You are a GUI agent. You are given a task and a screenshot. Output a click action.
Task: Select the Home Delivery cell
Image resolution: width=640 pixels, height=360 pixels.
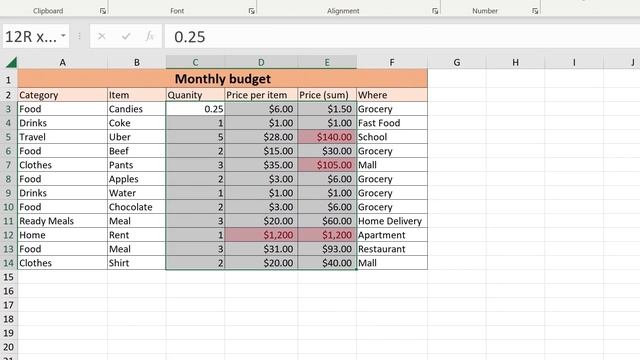[x=392, y=221]
